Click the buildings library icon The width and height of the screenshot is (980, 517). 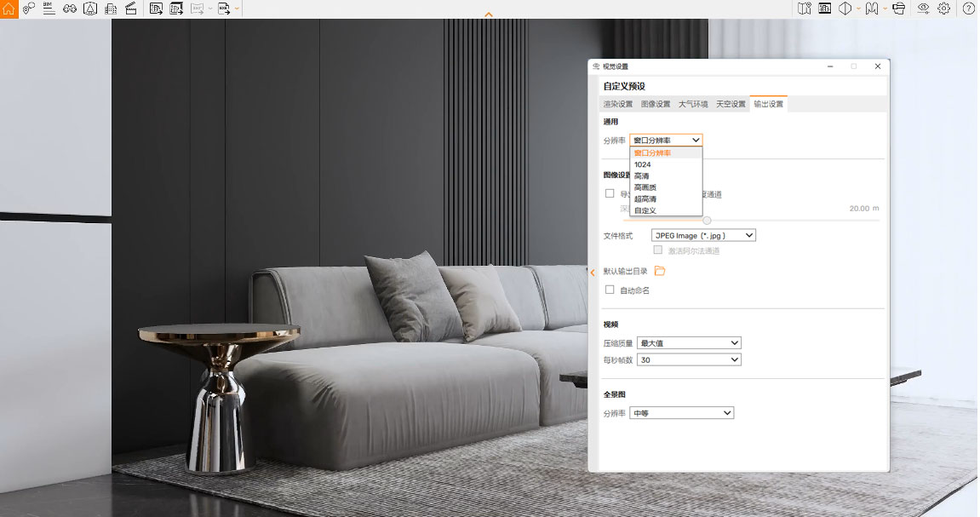coord(111,9)
